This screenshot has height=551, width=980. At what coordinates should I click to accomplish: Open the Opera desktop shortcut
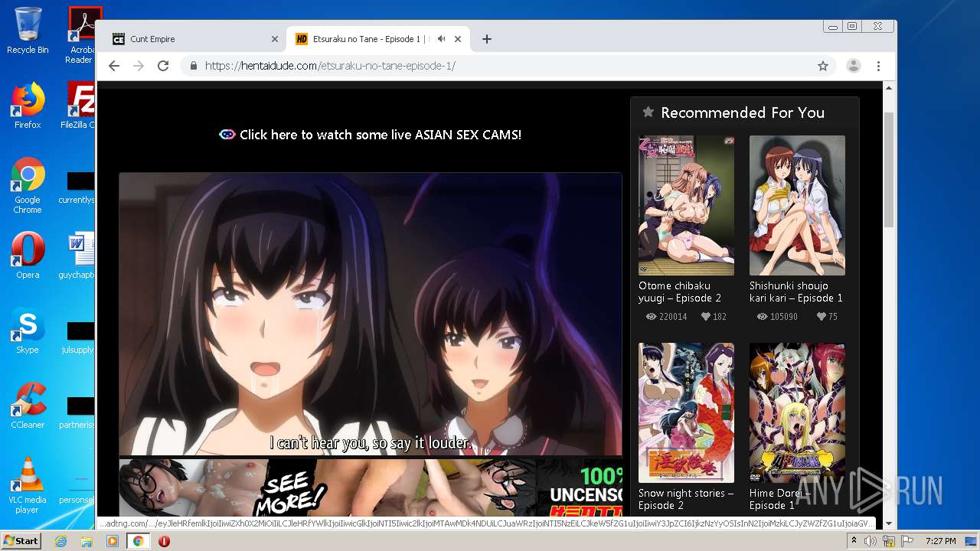[x=28, y=256]
